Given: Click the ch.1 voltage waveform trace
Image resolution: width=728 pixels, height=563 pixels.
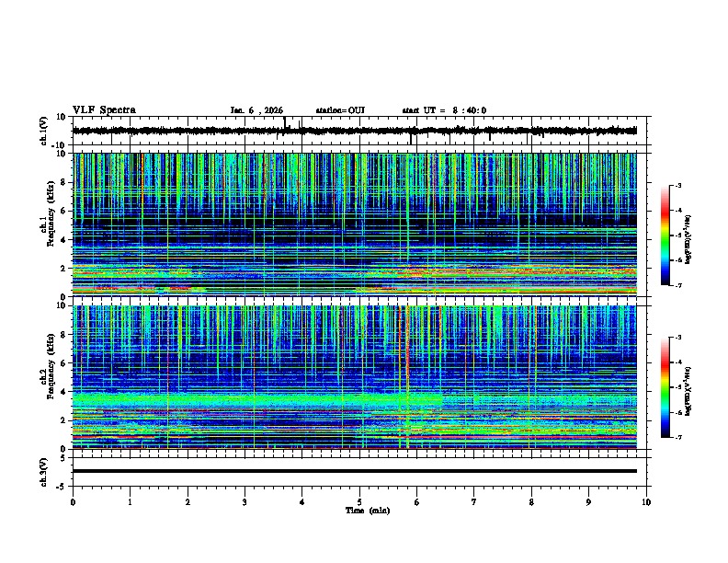Looking at the screenshot, I should (354, 131).
